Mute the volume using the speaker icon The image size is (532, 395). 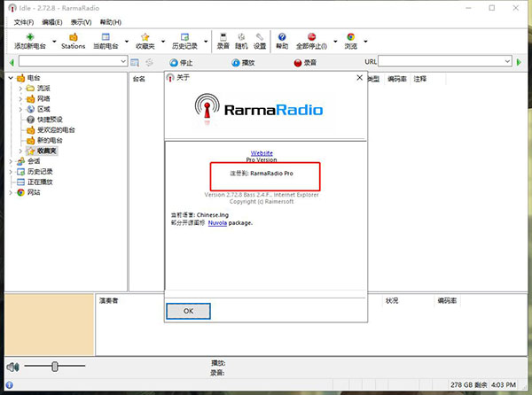tap(12, 367)
